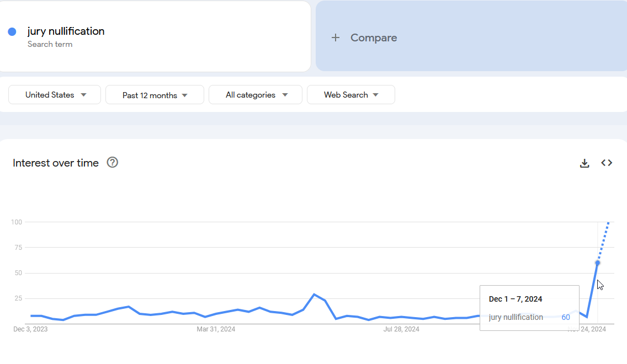Click the 75 y-axis value
The image size is (627, 364).
point(18,248)
